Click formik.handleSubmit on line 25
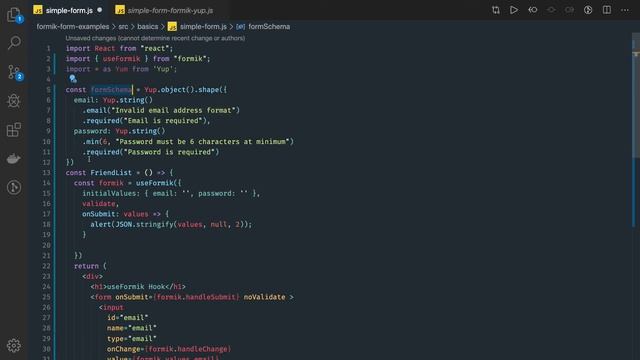The width and height of the screenshot is (640, 360). pos(196,297)
